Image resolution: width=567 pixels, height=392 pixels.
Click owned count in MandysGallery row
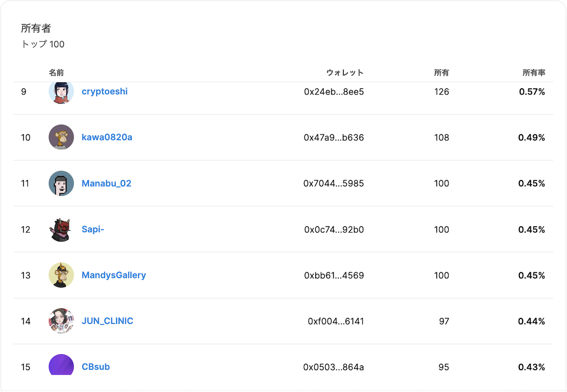point(441,275)
